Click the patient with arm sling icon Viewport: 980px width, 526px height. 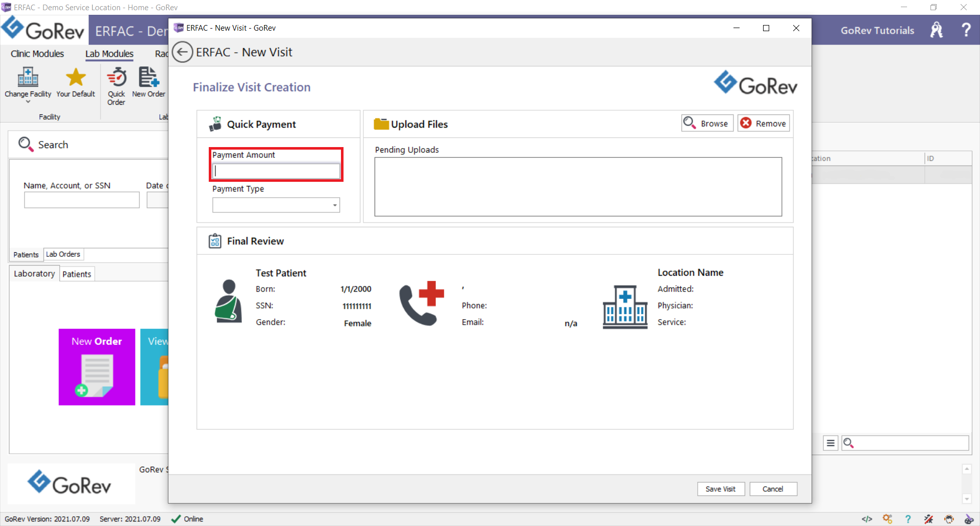click(x=228, y=301)
